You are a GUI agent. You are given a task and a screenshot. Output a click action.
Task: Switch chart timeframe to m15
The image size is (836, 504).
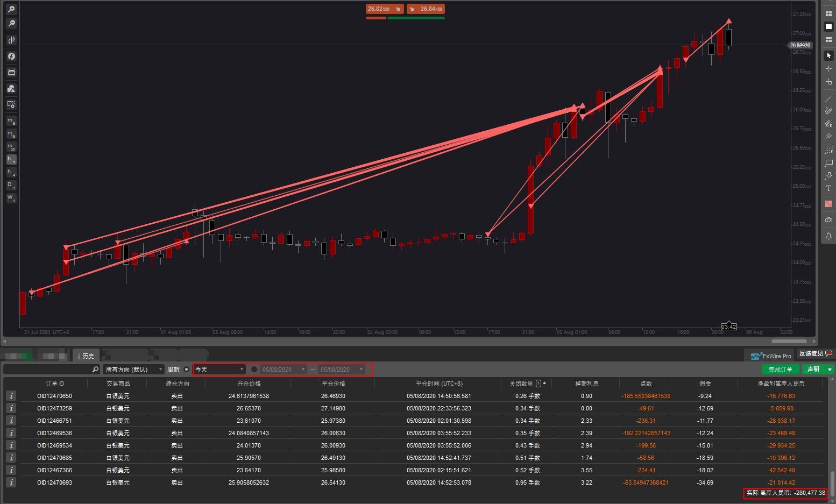(11, 134)
